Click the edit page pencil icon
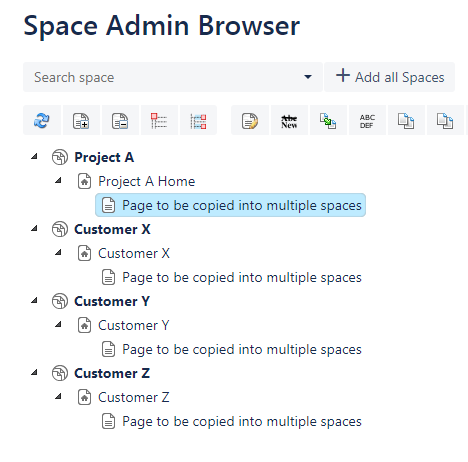 [x=250, y=120]
